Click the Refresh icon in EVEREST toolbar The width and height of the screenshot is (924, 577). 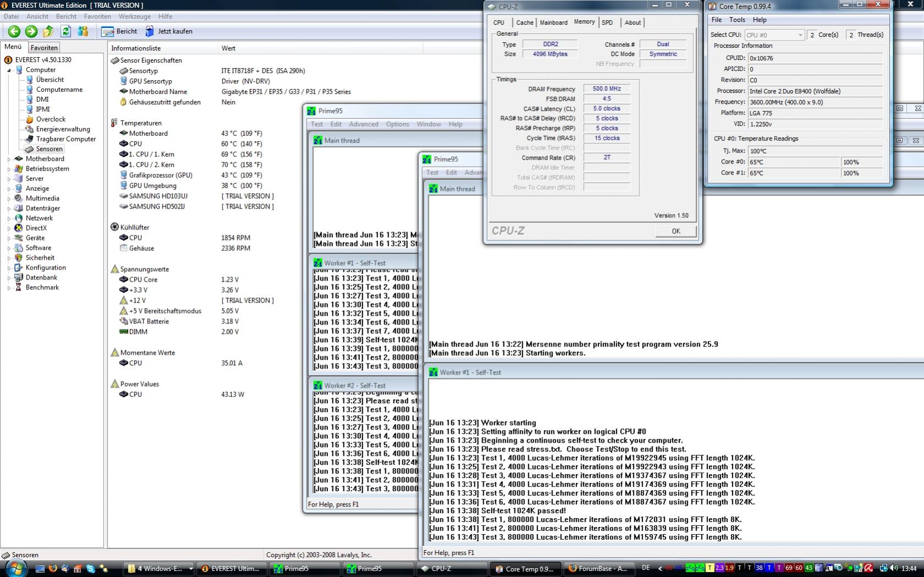tap(66, 31)
